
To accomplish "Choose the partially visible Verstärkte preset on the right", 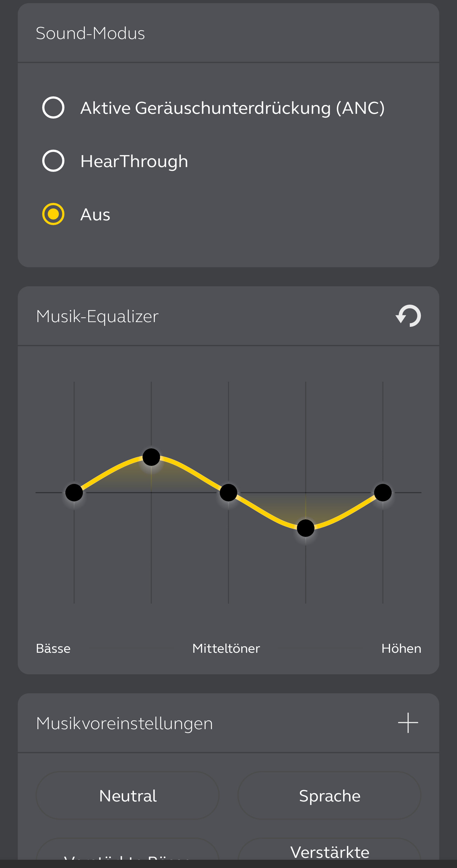I will click(x=329, y=851).
